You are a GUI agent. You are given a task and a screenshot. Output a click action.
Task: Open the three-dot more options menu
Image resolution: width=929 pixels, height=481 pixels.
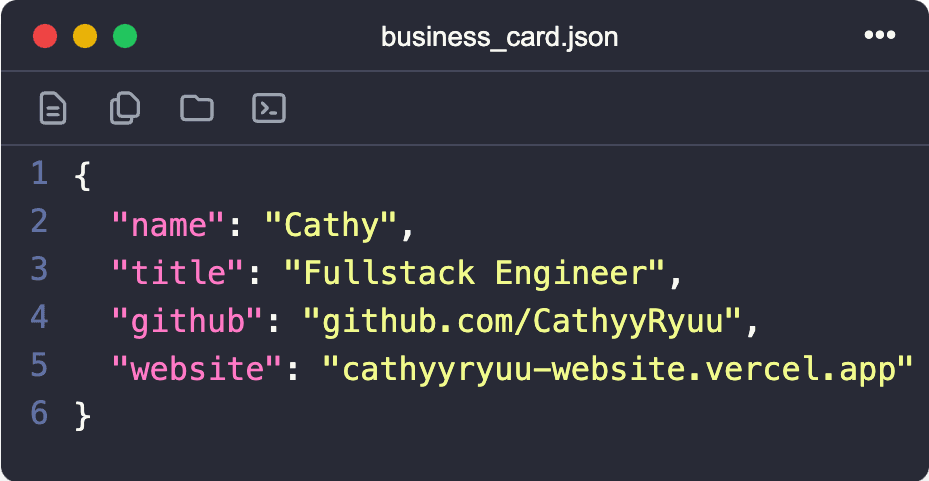pos(880,36)
